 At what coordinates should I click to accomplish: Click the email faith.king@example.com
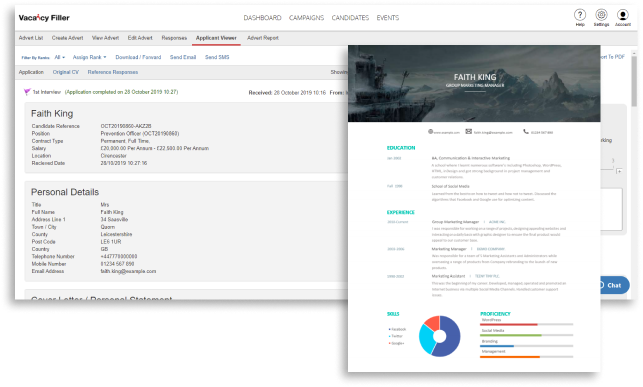point(128,271)
